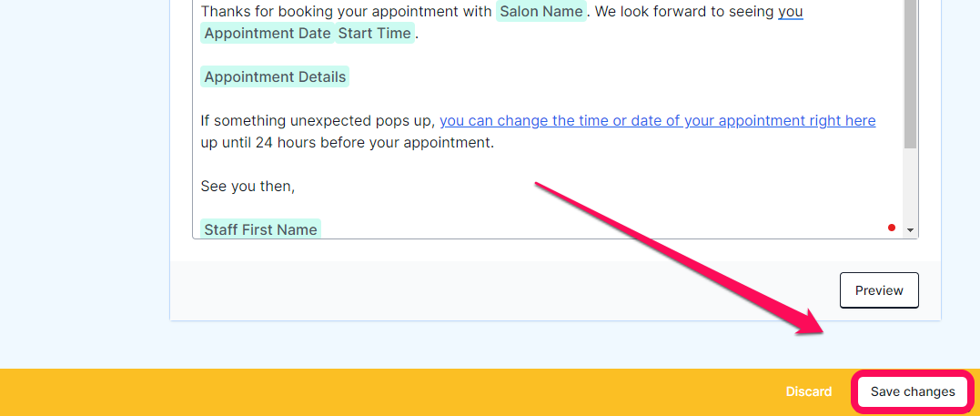Select the Salon Name placeholder tag

coord(541,11)
